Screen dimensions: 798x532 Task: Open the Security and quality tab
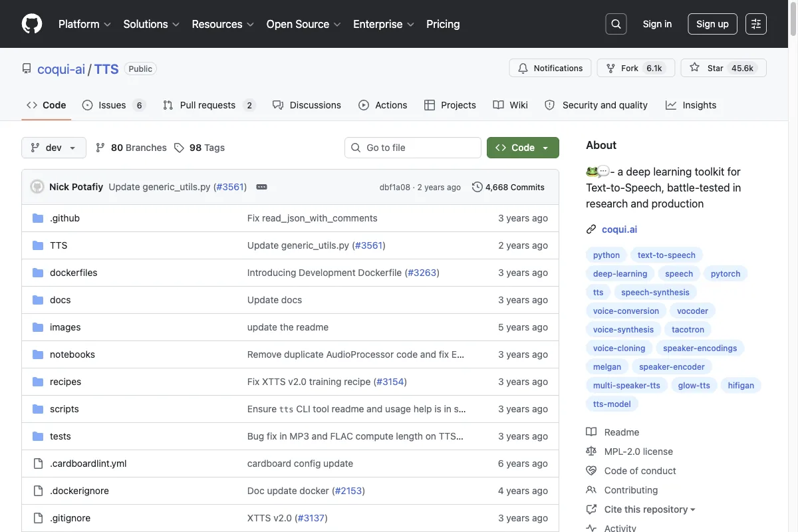[x=596, y=105]
